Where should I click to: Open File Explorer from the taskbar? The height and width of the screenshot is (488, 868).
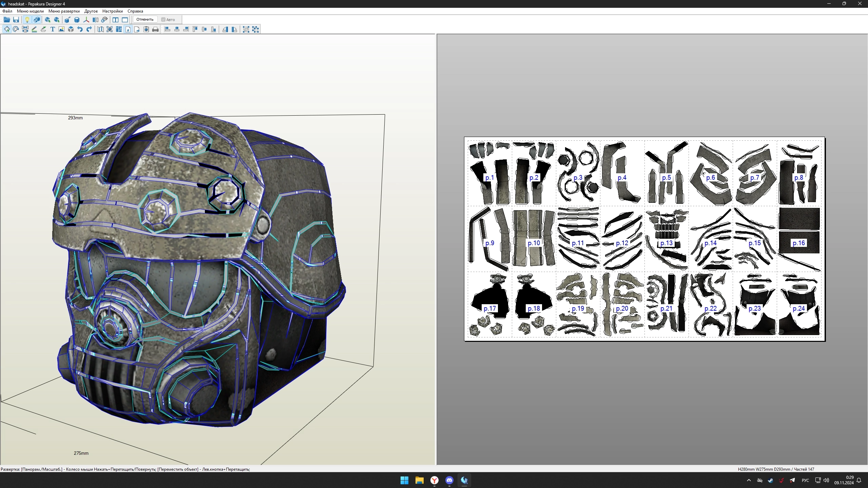[x=420, y=480]
